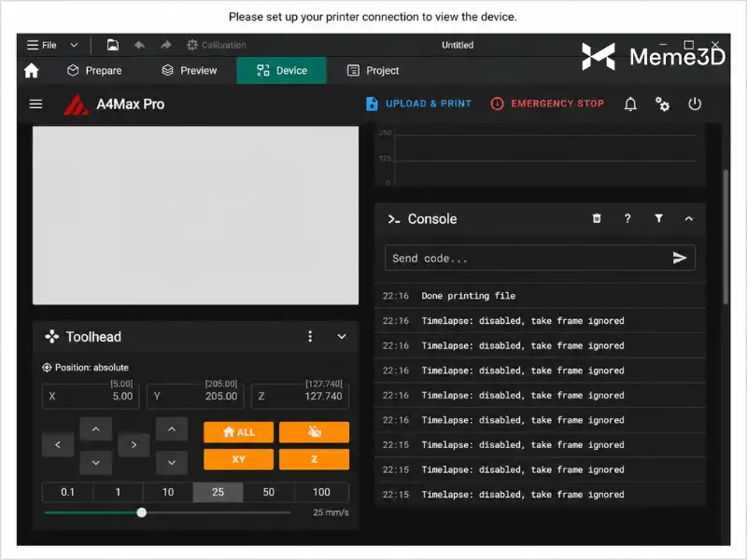This screenshot has height=560, width=747.
Task: Open the Project tab
Action: (x=373, y=71)
